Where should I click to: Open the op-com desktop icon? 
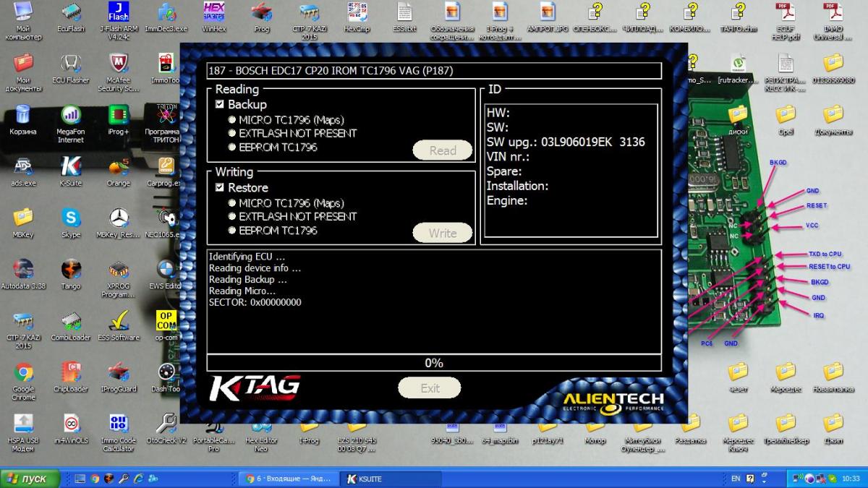click(x=166, y=325)
